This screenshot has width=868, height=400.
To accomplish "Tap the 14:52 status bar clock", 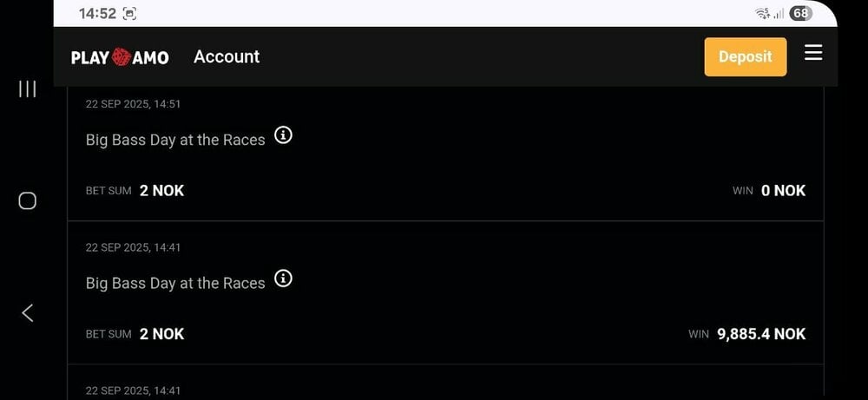I will pyautogui.click(x=97, y=14).
